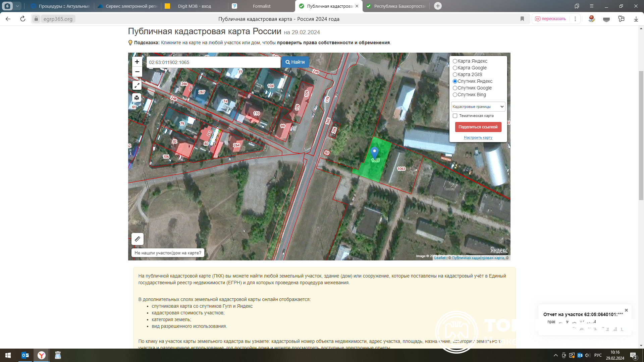Viewport: 644px width, 362px height.
Task: Reload the page
Action: (23, 19)
